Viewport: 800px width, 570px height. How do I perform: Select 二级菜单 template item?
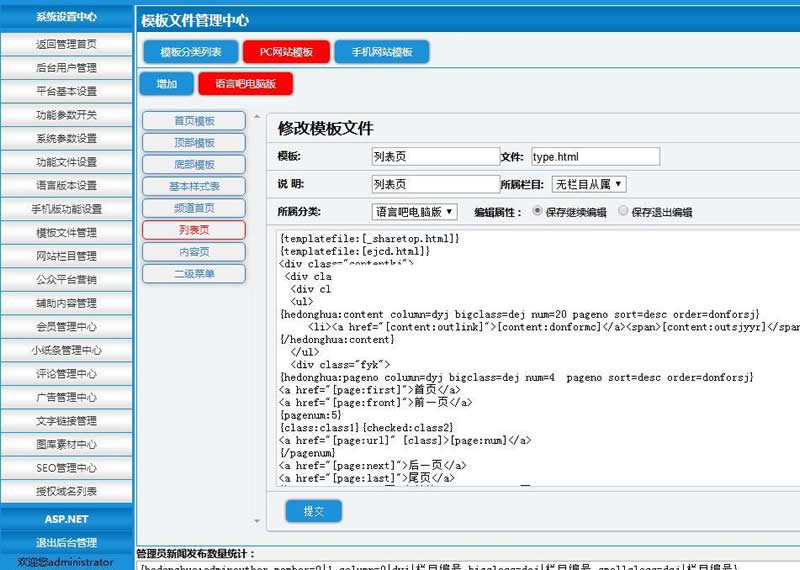pyautogui.click(x=194, y=273)
